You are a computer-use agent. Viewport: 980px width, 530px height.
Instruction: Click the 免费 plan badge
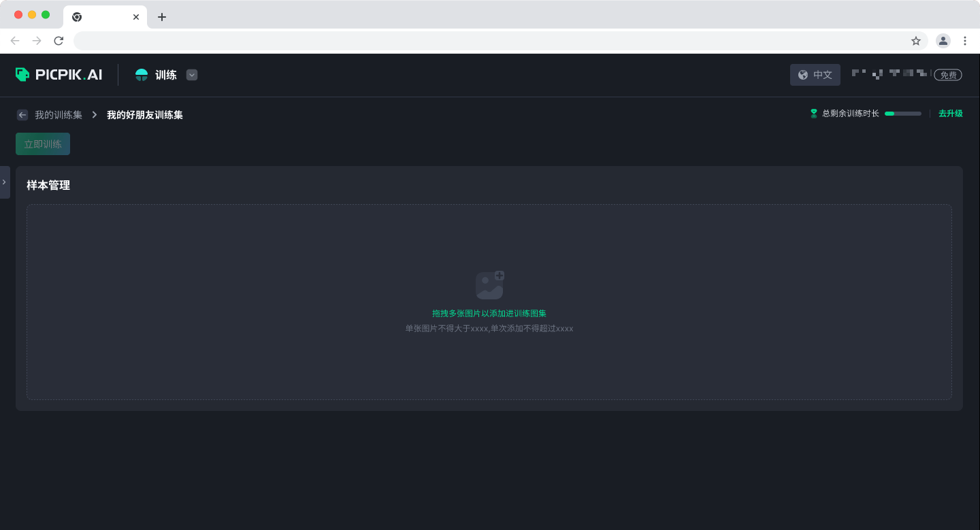947,75
